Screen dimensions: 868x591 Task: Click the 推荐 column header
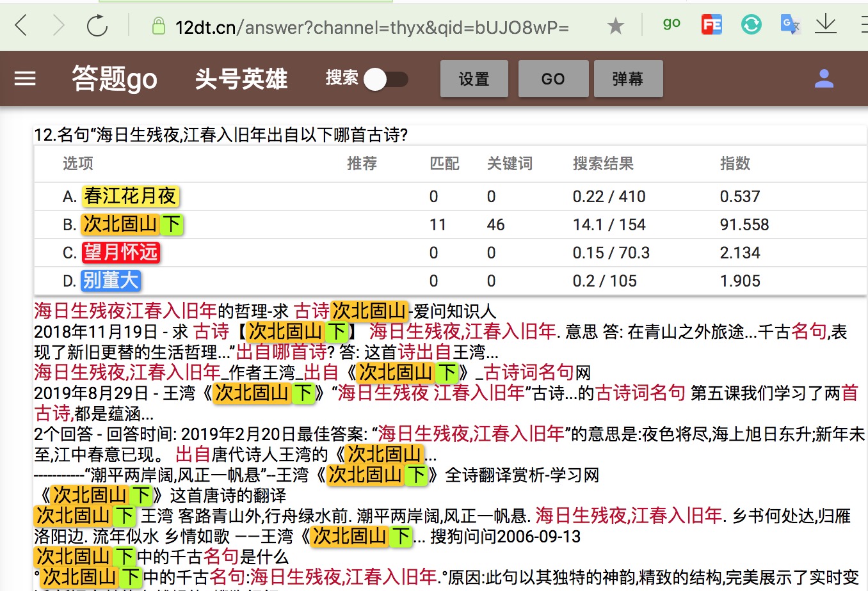tap(362, 164)
